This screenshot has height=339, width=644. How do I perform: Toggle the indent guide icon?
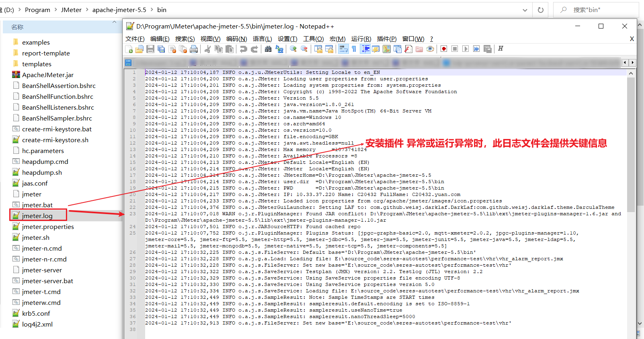pyautogui.click(x=365, y=49)
